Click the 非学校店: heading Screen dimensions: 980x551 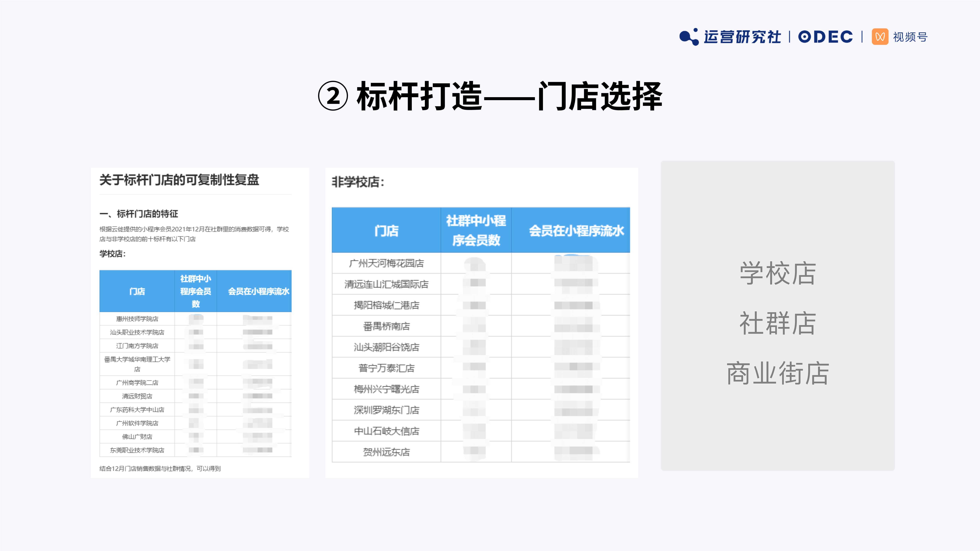tap(358, 182)
